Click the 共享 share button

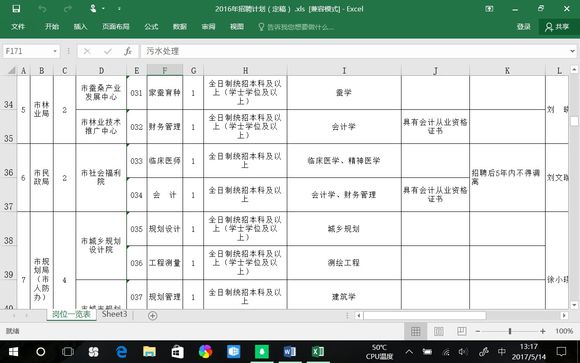(557, 27)
